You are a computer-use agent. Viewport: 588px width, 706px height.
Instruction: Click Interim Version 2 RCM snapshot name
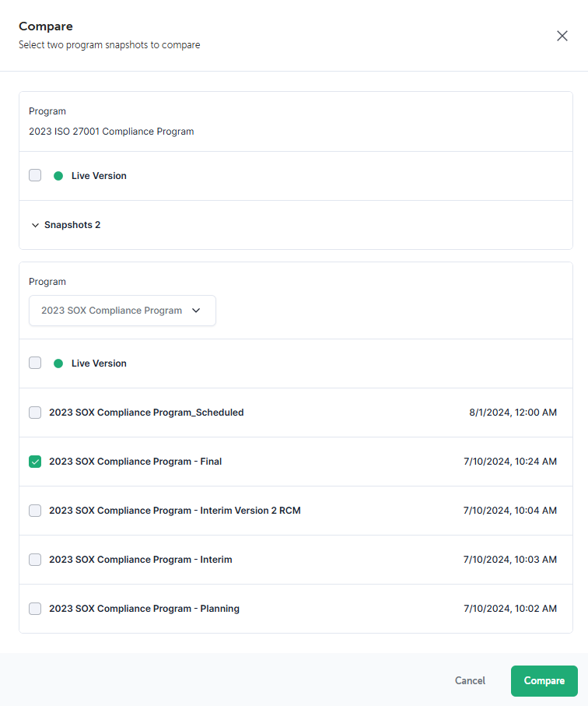tap(174, 511)
